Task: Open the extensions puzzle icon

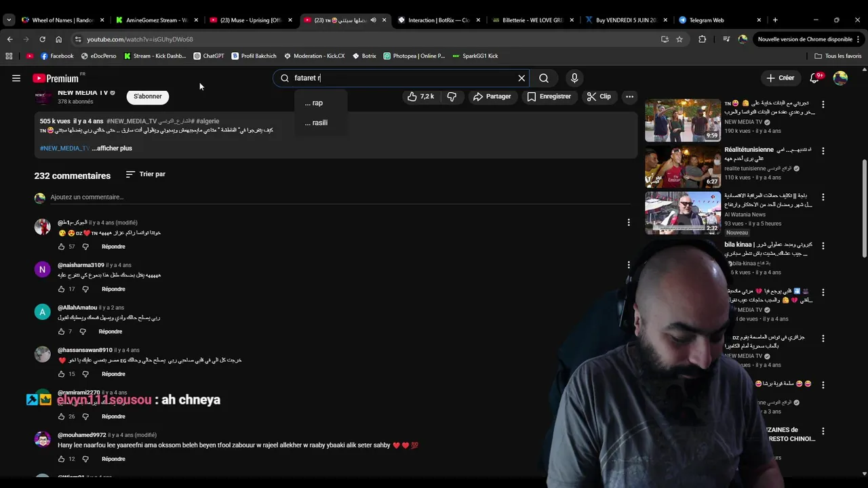Action: [x=702, y=39]
